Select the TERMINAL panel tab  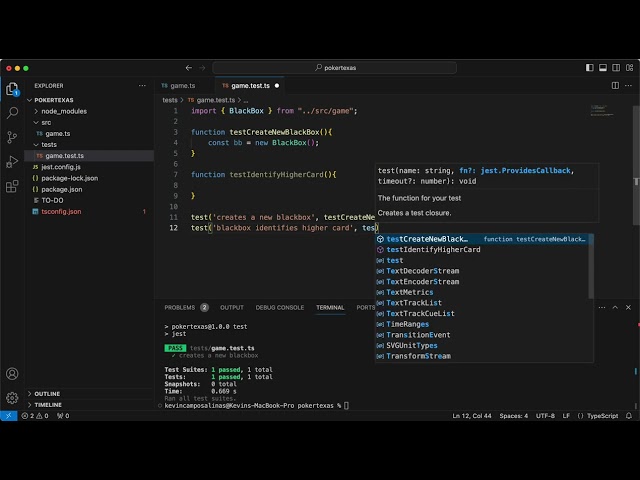tap(330, 307)
